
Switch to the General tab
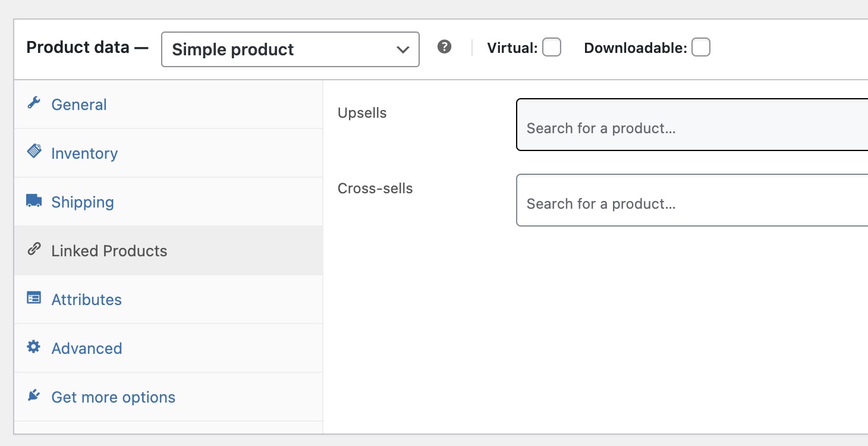click(79, 105)
